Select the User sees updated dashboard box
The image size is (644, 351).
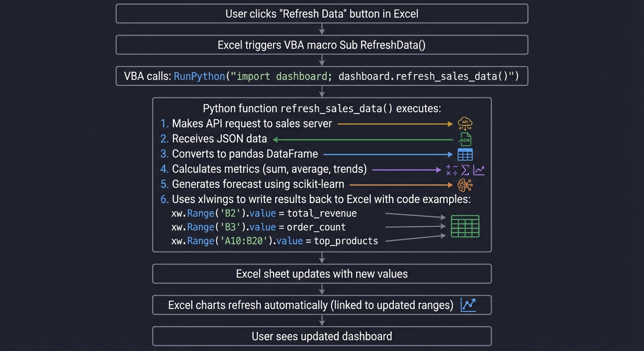[322, 336]
